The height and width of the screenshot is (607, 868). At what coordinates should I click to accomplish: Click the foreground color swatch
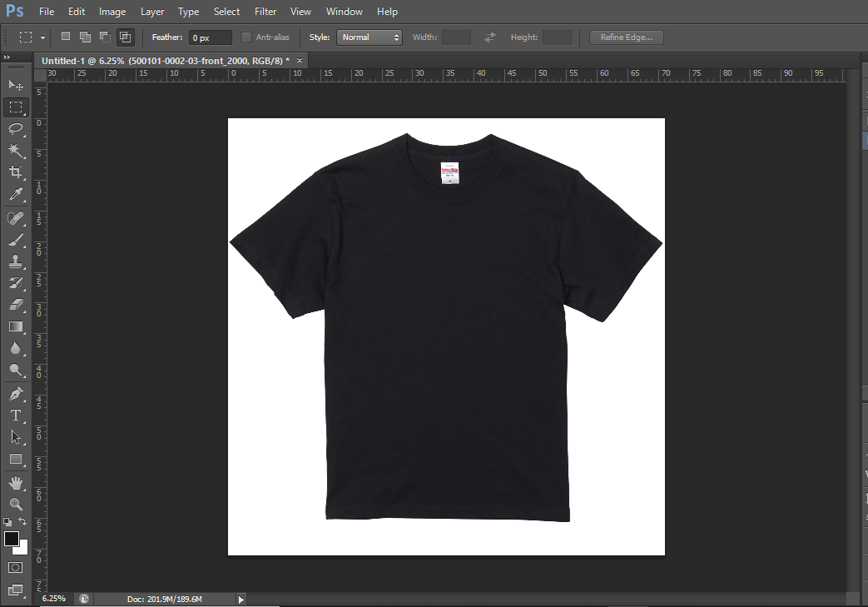[12, 539]
